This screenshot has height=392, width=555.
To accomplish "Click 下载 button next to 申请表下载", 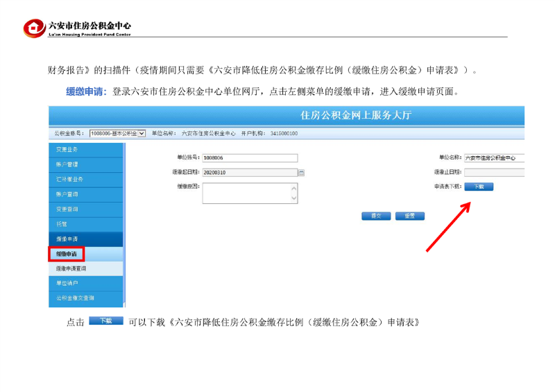I will point(479,187).
